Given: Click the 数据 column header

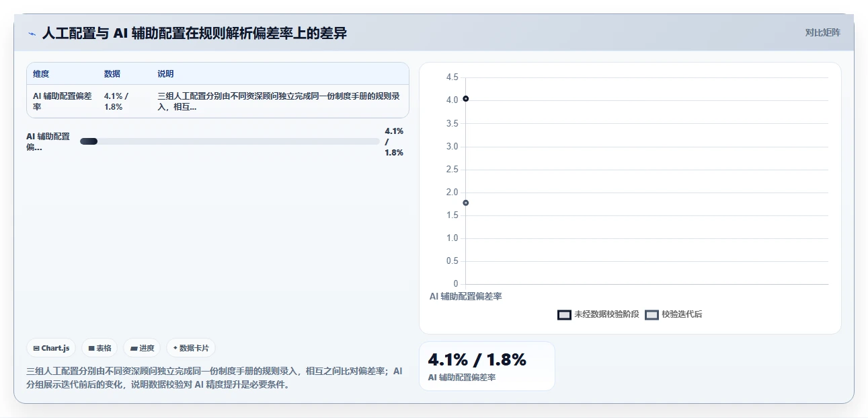Looking at the screenshot, I should click(112, 74).
